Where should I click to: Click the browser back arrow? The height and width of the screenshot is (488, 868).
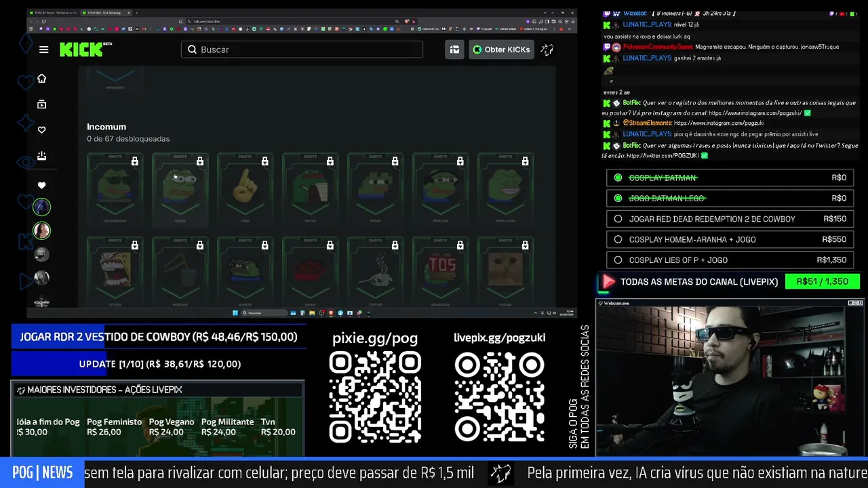pos(31,21)
